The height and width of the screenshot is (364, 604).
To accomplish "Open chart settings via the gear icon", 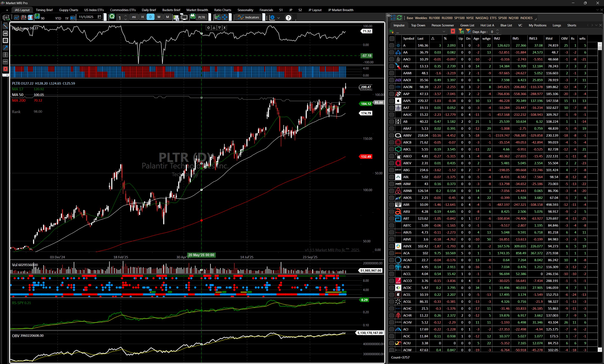I will point(273,17).
